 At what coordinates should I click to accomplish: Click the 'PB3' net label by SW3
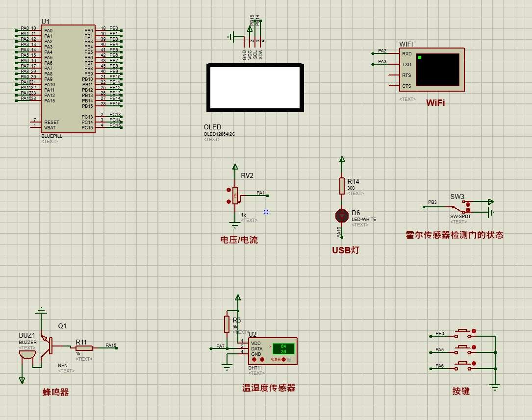pos(432,202)
